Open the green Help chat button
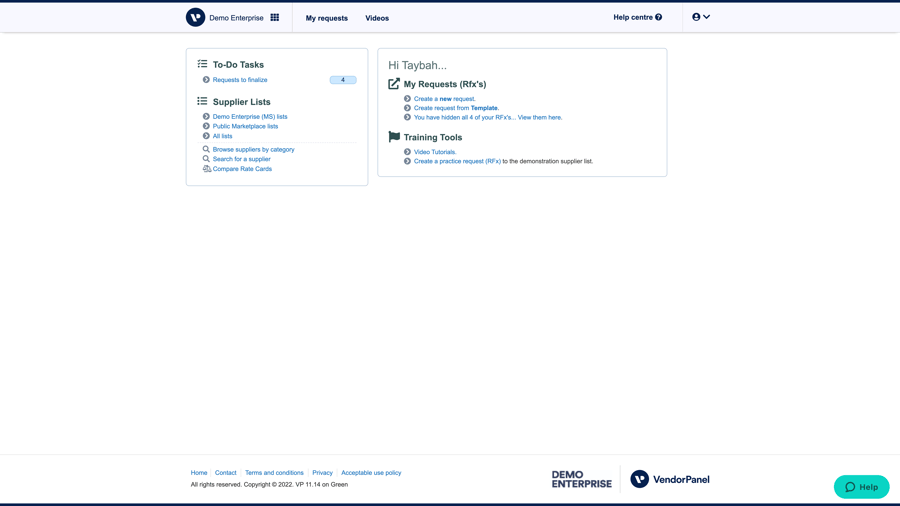The width and height of the screenshot is (900, 506). (x=862, y=486)
